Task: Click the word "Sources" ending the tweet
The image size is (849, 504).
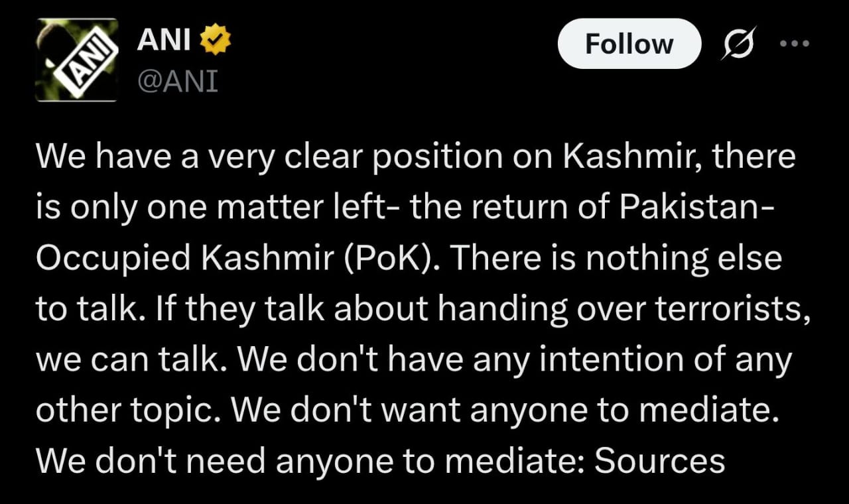Action: [x=660, y=461]
